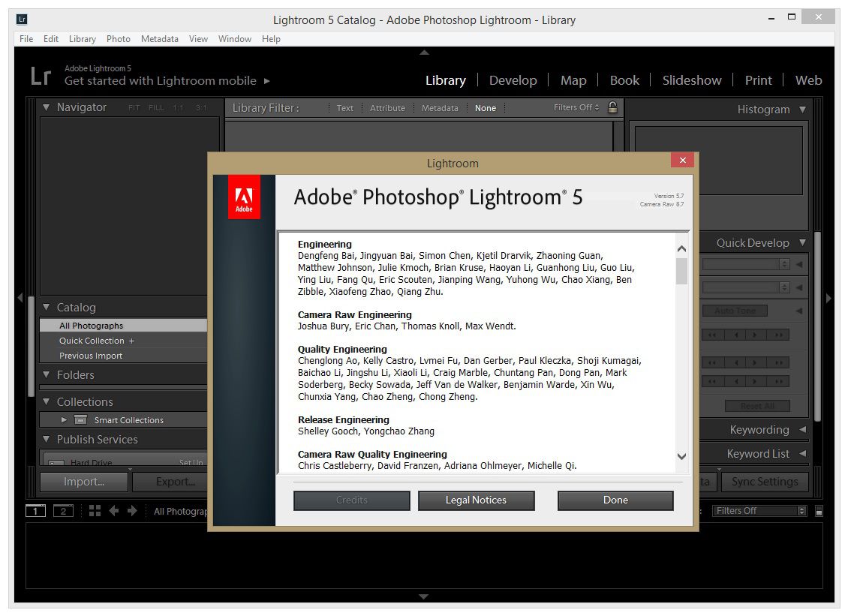Click the Import... button
The width and height of the screenshot is (848, 616).
84,482
